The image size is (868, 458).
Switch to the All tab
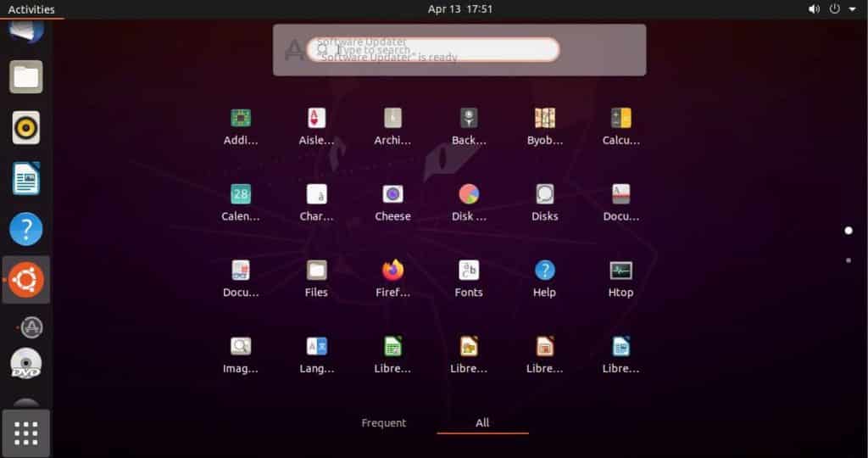tap(482, 422)
